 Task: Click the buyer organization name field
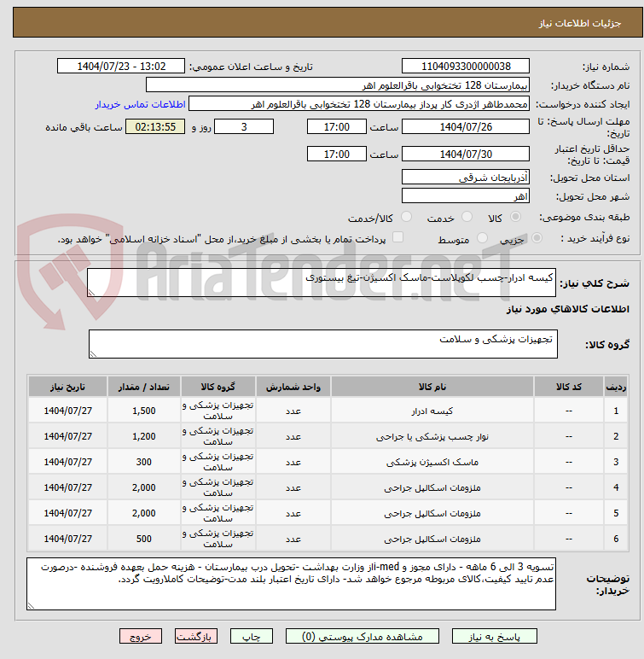[x=337, y=85]
